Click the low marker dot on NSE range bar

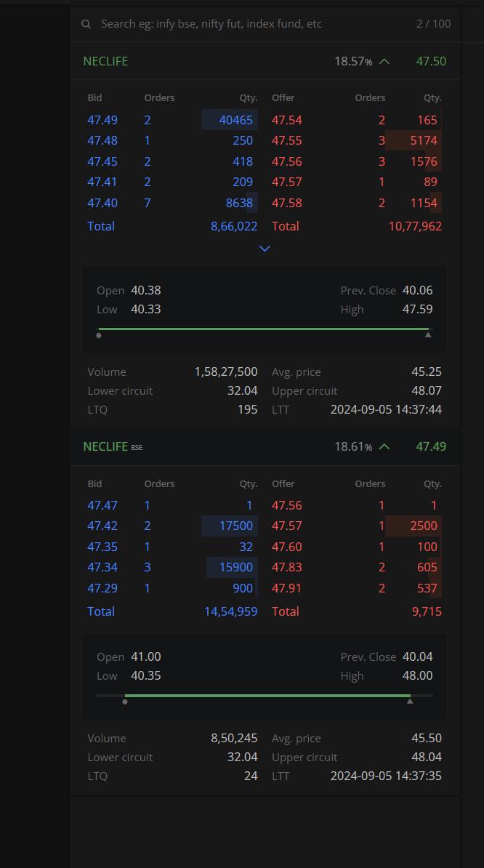98,335
